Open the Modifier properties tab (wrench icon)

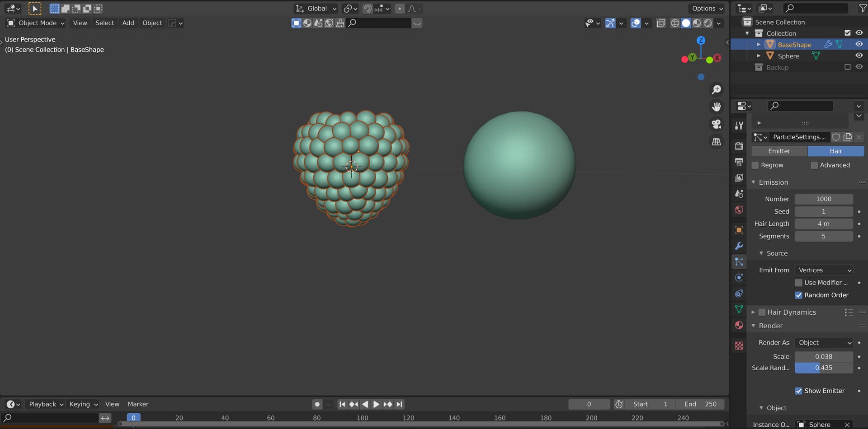(x=739, y=246)
